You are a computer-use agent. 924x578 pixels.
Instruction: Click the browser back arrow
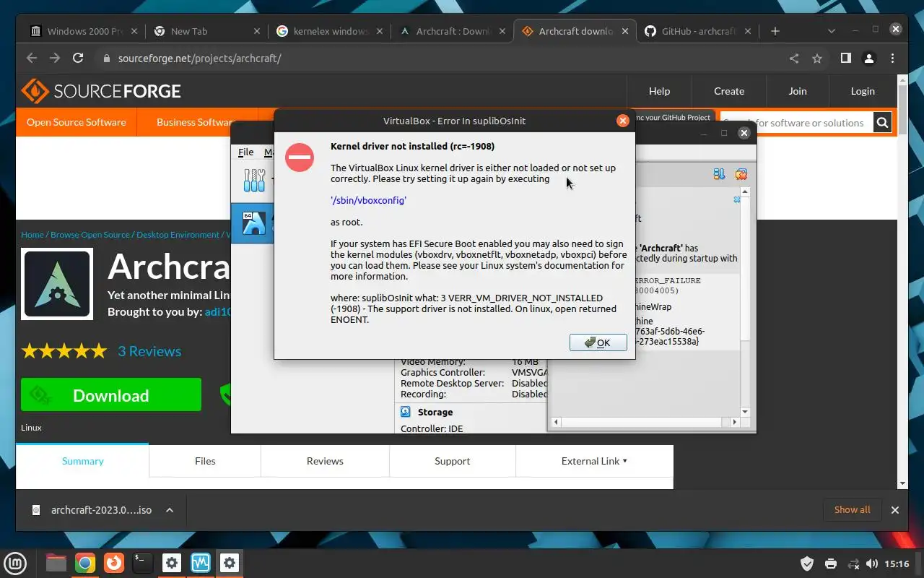(32, 59)
